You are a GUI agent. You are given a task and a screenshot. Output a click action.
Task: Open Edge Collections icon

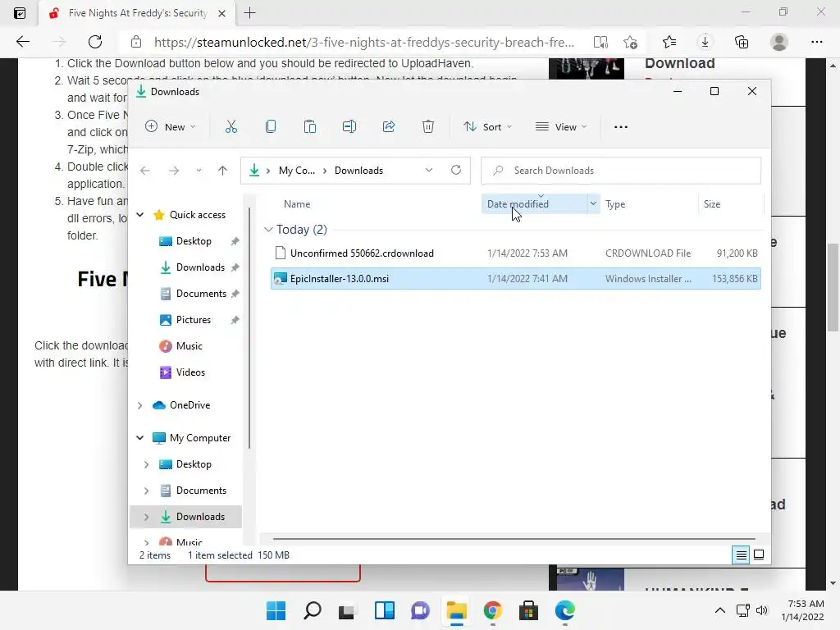click(742, 42)
